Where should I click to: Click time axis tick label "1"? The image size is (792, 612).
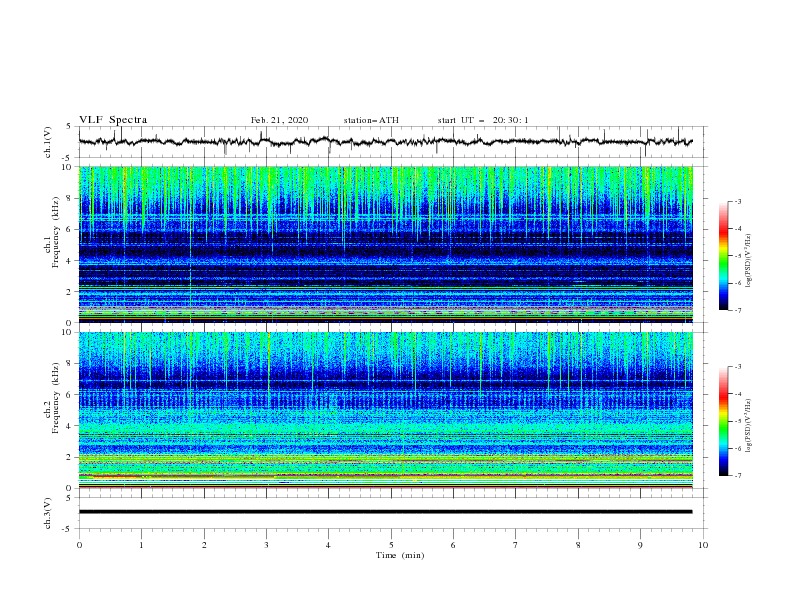(142, 545)
